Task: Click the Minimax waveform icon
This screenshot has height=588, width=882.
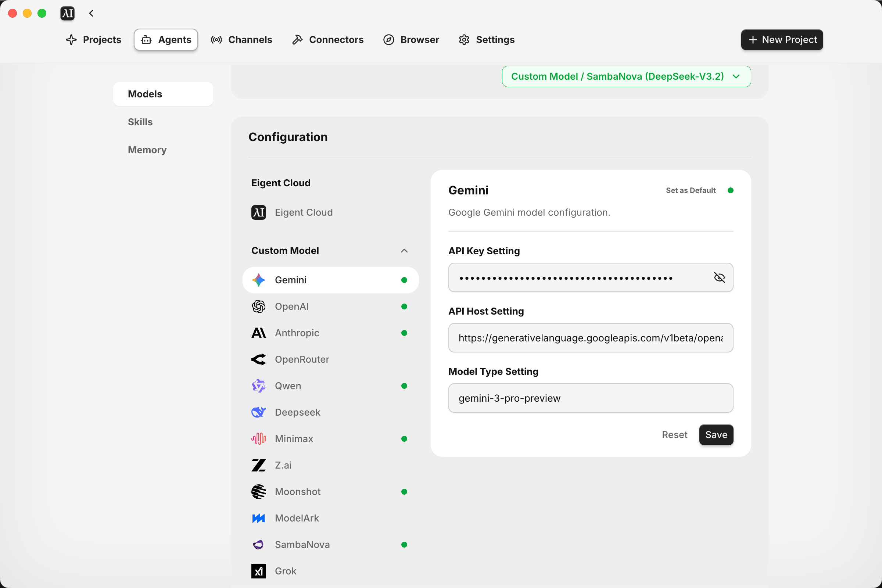Action: [x=259, y=439]
